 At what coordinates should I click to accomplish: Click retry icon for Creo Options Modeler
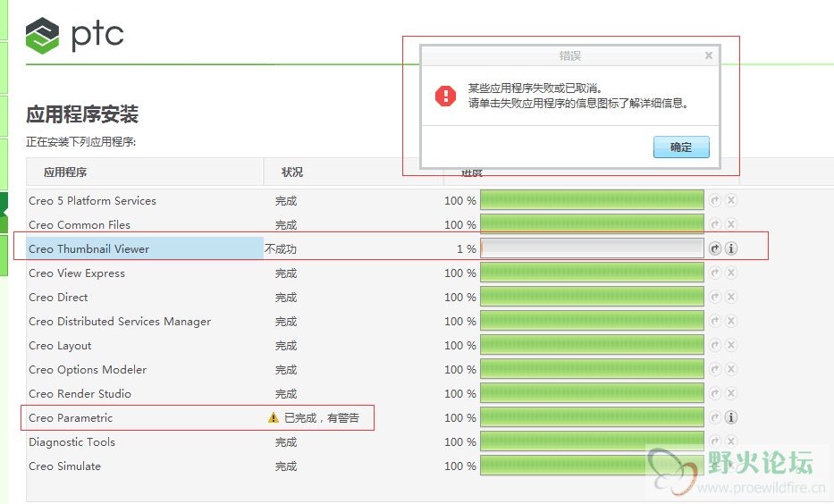(715, 369)
